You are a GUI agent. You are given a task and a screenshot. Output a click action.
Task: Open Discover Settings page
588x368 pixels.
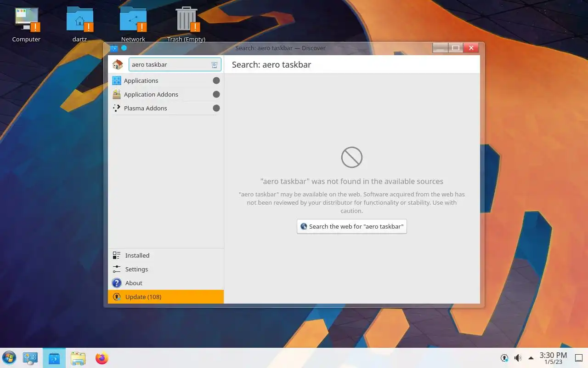(166, 269)
